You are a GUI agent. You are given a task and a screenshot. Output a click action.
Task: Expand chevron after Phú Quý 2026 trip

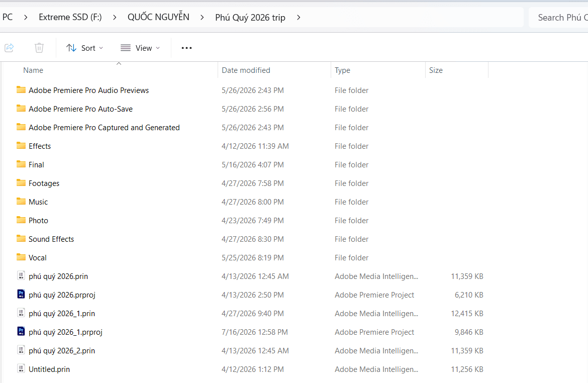point(299,17)
